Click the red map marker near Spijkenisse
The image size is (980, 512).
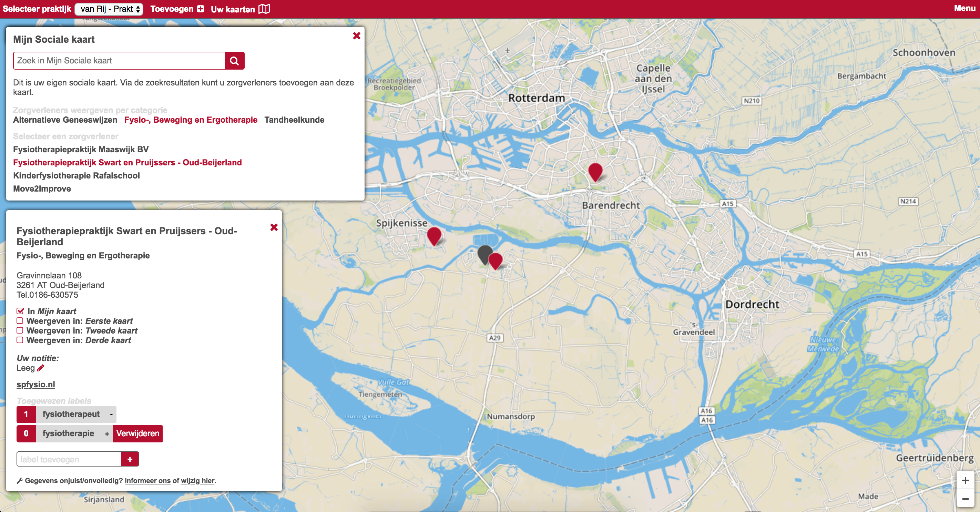click(434, 235)
